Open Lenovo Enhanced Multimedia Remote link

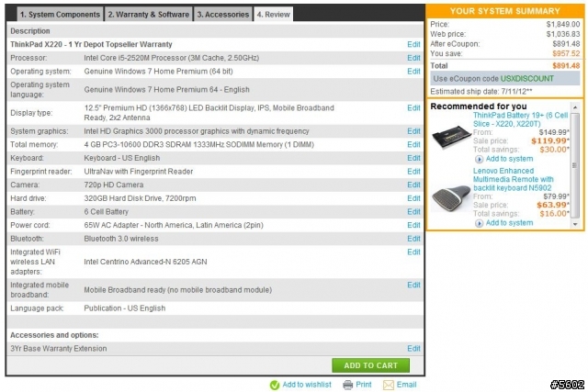[x=513, y=180]
